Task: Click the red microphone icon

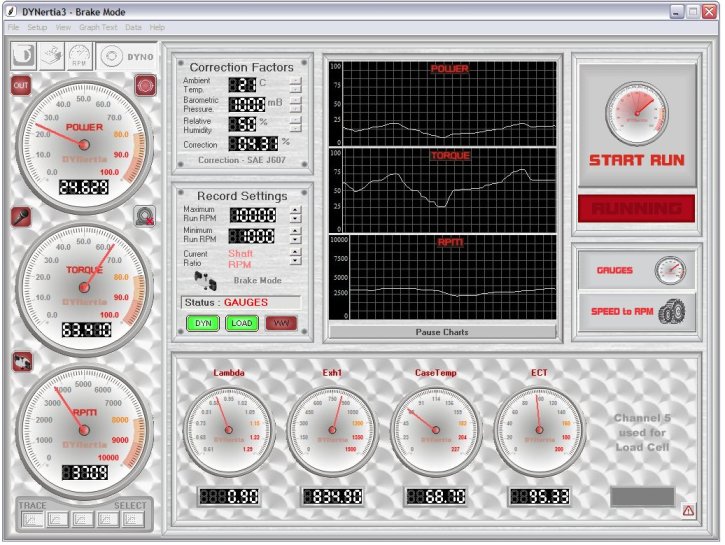Action: click(21, 217)
